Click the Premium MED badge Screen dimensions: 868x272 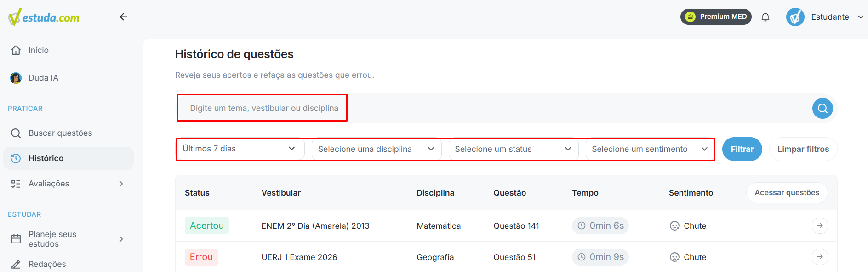(x=716, y=17)
